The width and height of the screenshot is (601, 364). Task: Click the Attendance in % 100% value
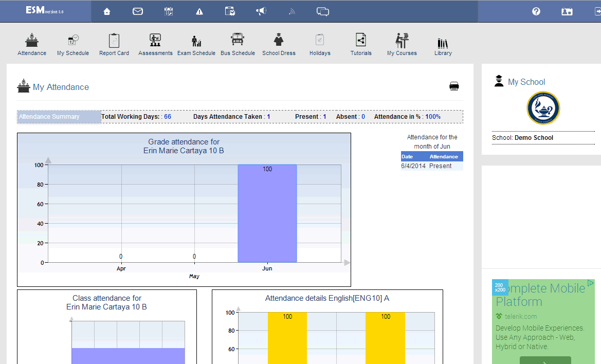(x=433, y=117)
